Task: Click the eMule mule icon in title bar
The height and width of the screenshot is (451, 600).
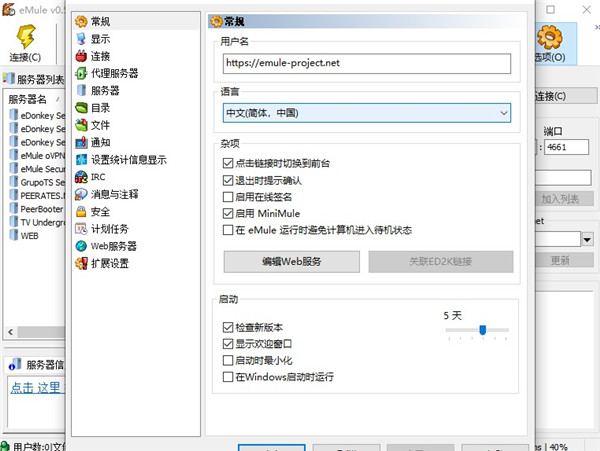Action: click(x=8, y=9)
